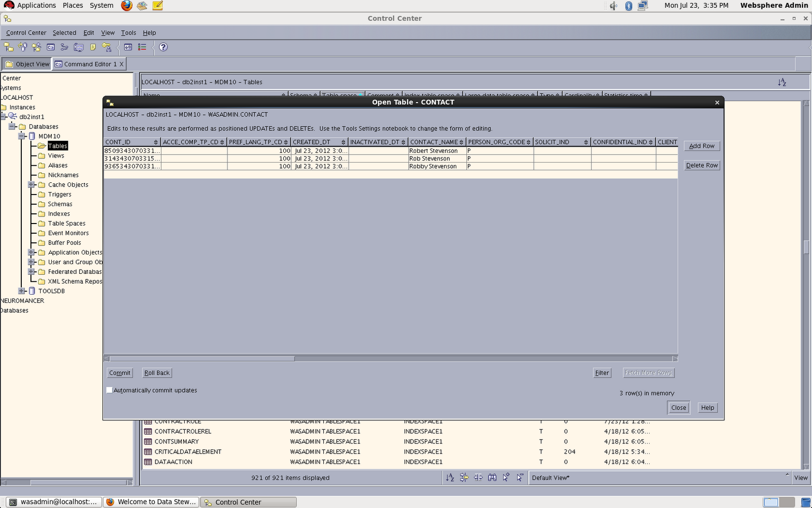
Task: Open the Journal toolbar icon
Action: pos(92,47)
